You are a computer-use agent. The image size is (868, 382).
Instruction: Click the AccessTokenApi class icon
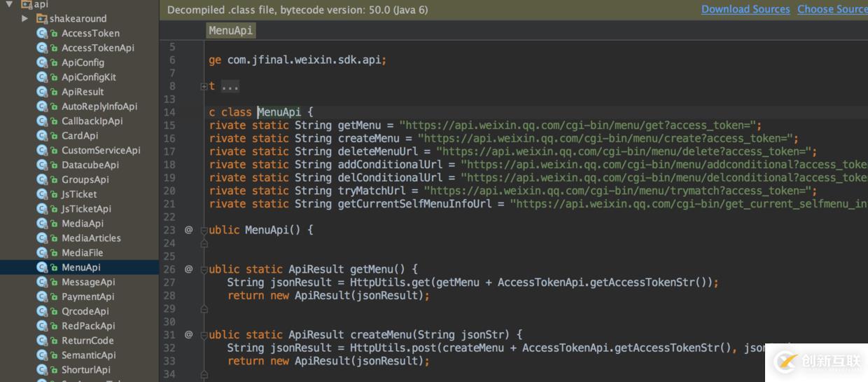[42, 48]
